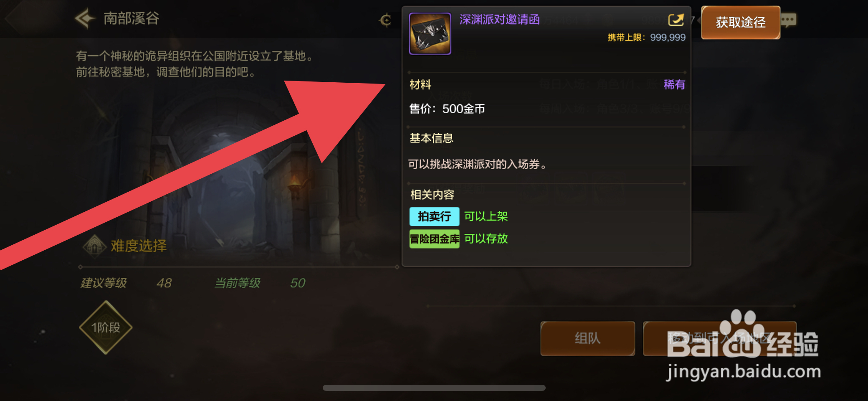Tap the 相关内容 section header
The width and height of the screenshot is (868, 401).
pyautogui.click(x=432, y=195)
